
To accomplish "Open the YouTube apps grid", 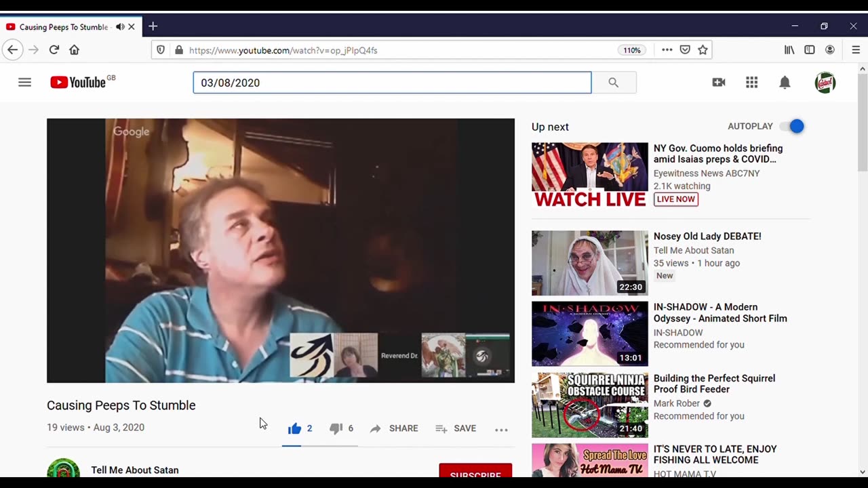I will 751,83.
